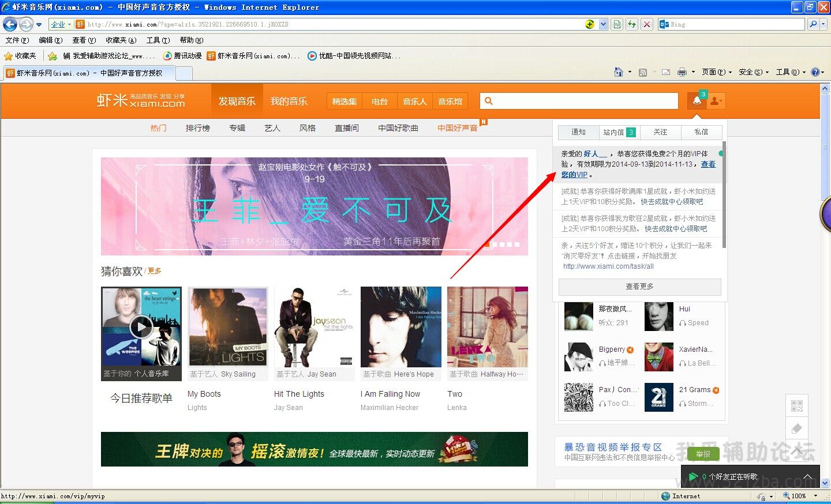Open the 帮助 menu
Viewport: 831px width, 504px height.
coord(191,40)
